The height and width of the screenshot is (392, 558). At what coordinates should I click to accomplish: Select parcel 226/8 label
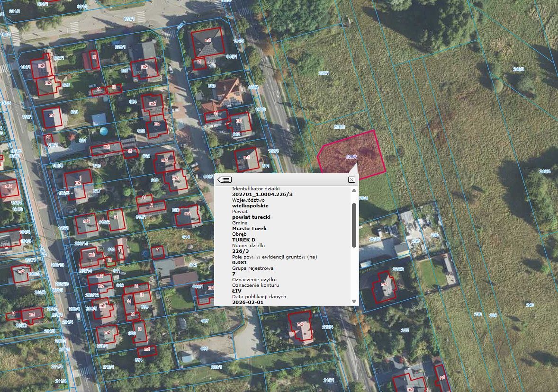coord(398,269)
